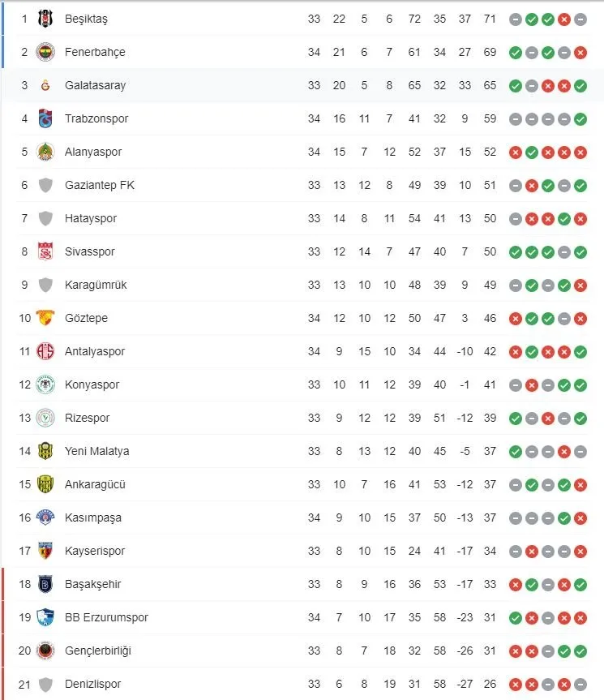Image resolution: width=604 pixels, height=700 pixels.
Task: Click the Trabzonspor club crest
Action: click(x=46, y=118)
